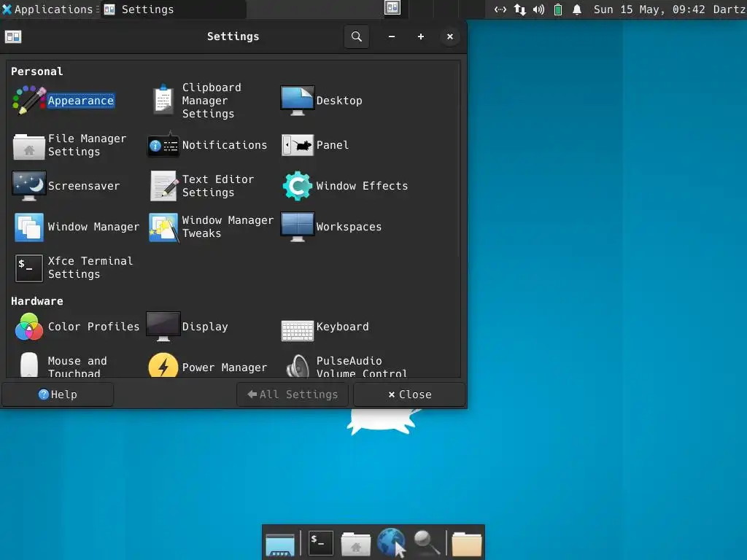Viewport: 747px width, 560px height.
Task: Open home File Manager from dock
Action: click(355, 543)
